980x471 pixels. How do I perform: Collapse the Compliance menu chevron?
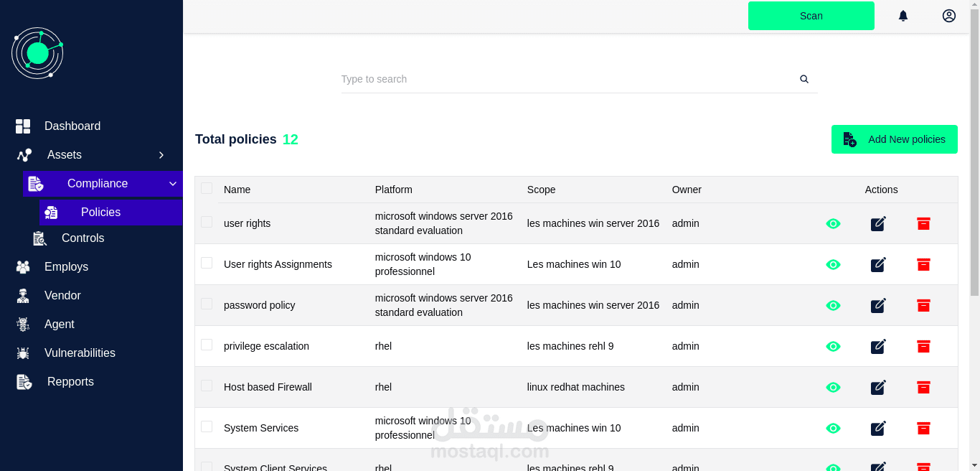pos(173,184)
